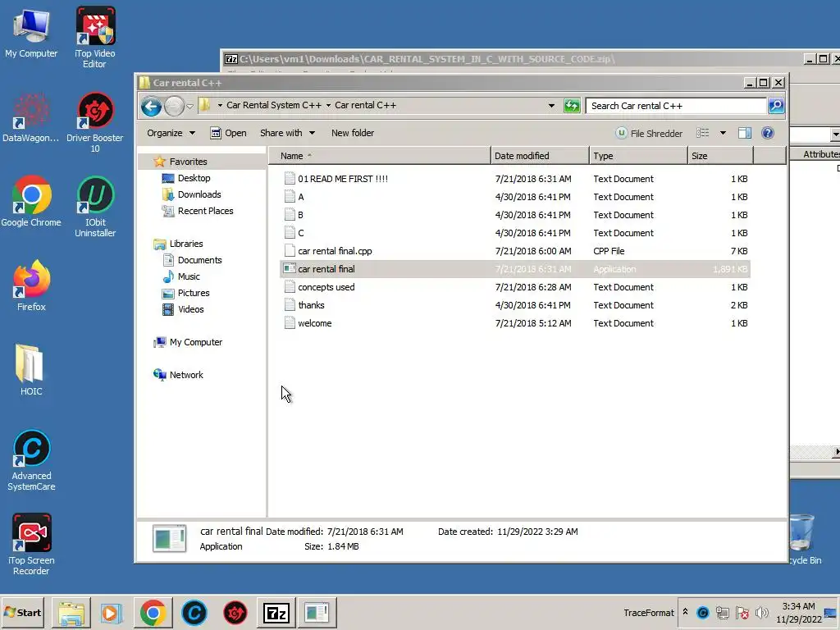840x630 pixels.
Task: Open the Pictures library
Action: coord(194,293)
